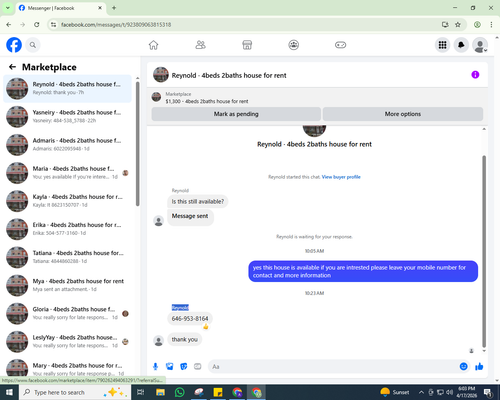
Task: Go to the Home feed icon
Action: click(x=153, y=45)
